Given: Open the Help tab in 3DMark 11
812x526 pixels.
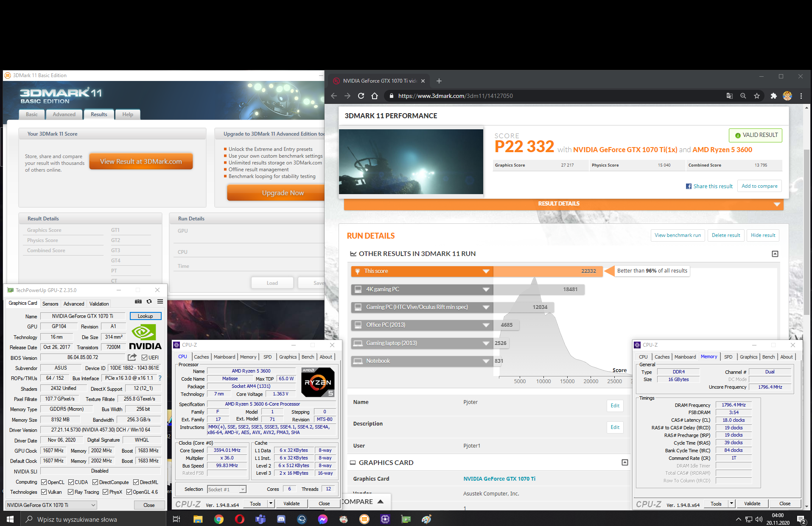Looking at the screenshot, I should (128, 114).
